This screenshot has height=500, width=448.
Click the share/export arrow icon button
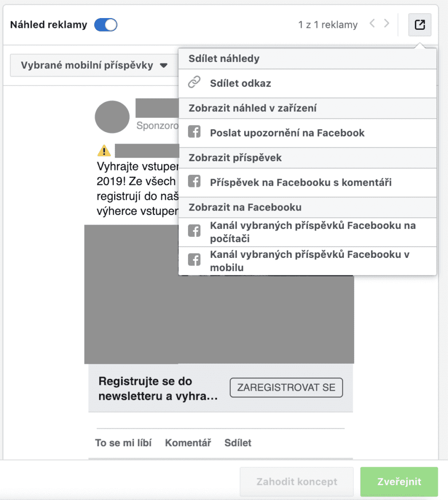420,24
